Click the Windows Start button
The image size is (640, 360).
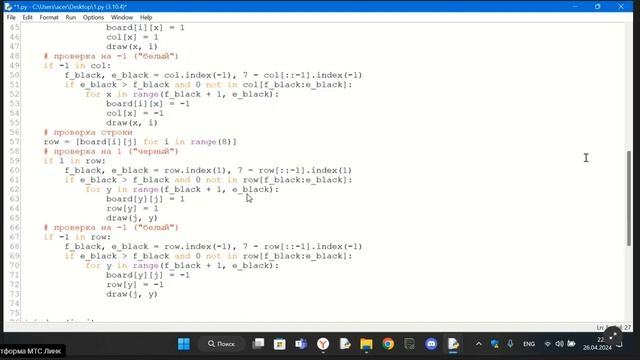(x=184, y=344)
